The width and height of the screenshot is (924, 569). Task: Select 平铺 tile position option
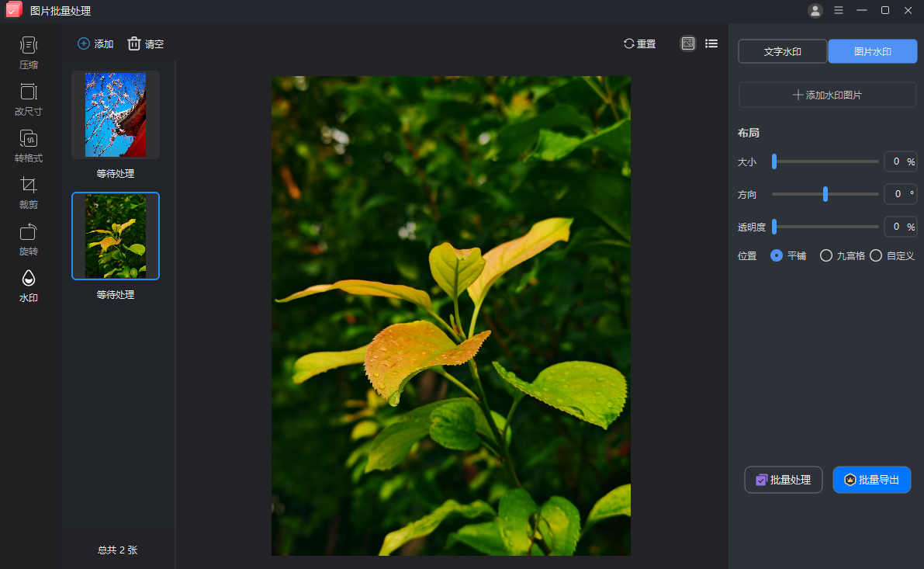pyautogui.click(x=777, y=255)
